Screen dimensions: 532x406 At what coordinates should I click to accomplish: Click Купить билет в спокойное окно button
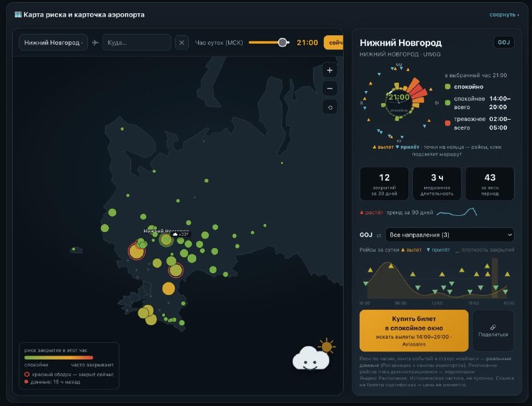click(x=414, y=330)
